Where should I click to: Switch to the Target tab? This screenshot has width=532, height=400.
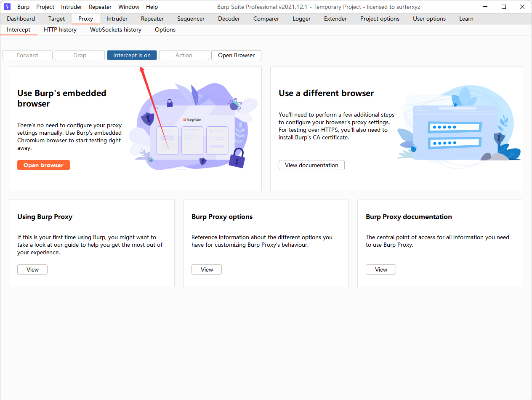point(57,19)
